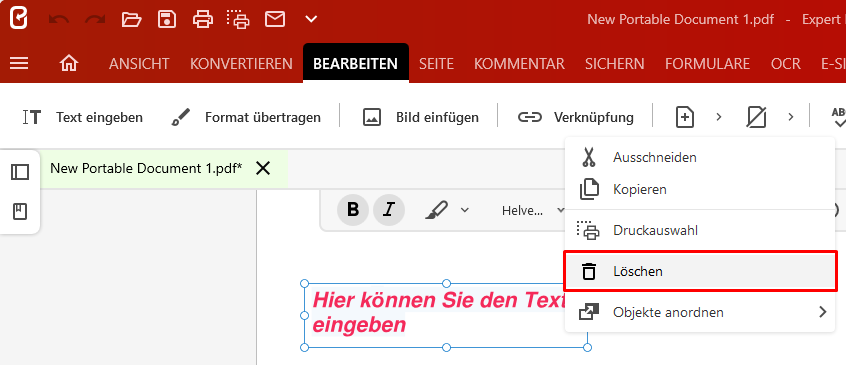Switch to the KONVERTIEREN tab
This screenshot has height=365, width=846.
click(241, 64)
